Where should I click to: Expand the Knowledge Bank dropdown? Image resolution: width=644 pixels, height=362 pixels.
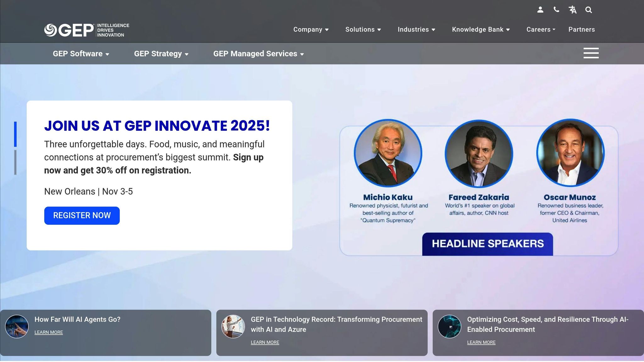pos(480,30)
